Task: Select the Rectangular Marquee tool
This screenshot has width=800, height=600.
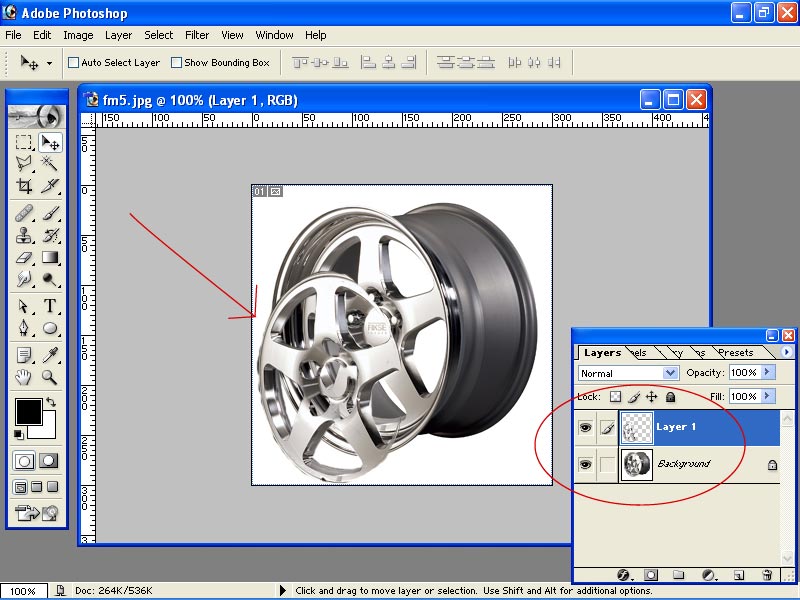Action: pyautogui.click(x=24, y=142)
